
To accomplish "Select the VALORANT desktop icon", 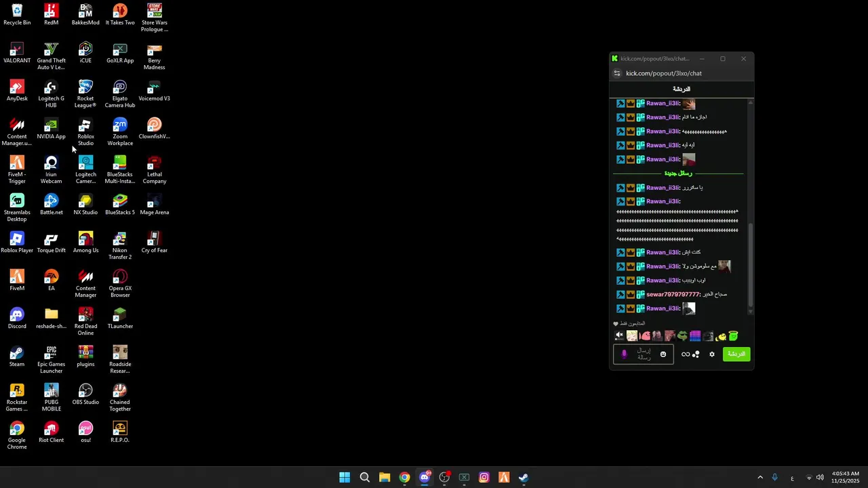I will click(x=17, y=53).
